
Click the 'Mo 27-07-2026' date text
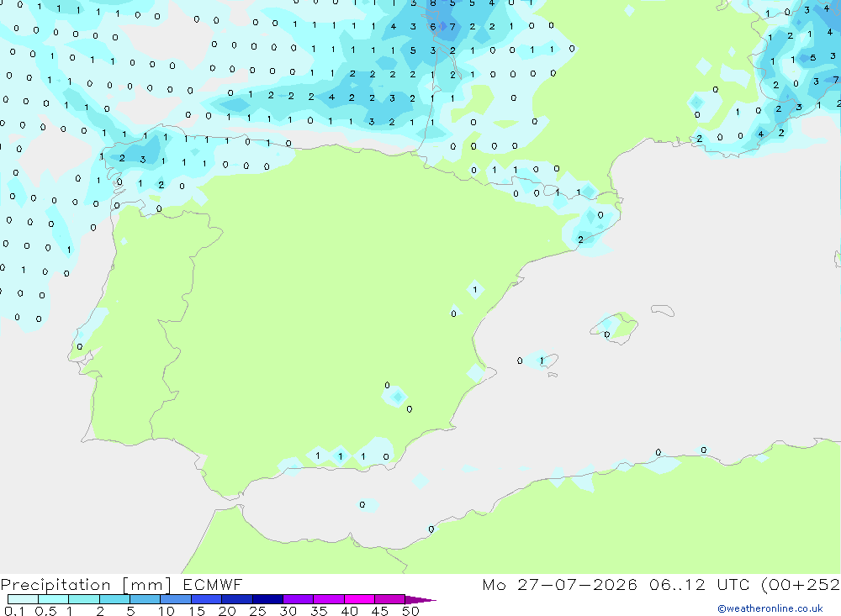pos(559,584)
